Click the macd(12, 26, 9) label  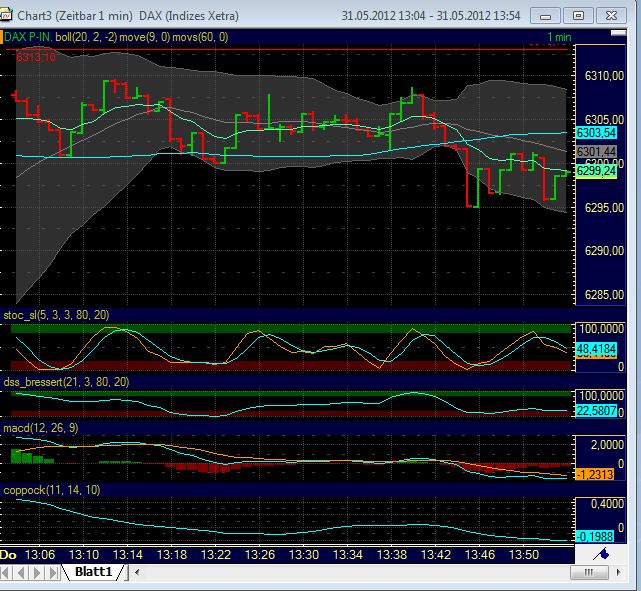40,428
